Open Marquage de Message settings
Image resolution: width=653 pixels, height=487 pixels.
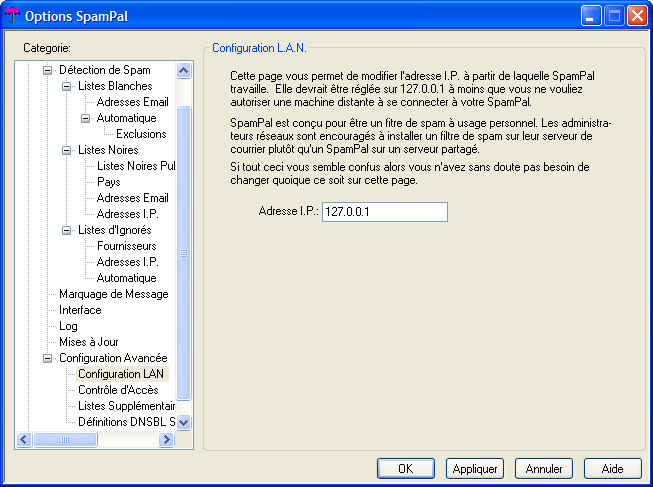tap(114, 294)
